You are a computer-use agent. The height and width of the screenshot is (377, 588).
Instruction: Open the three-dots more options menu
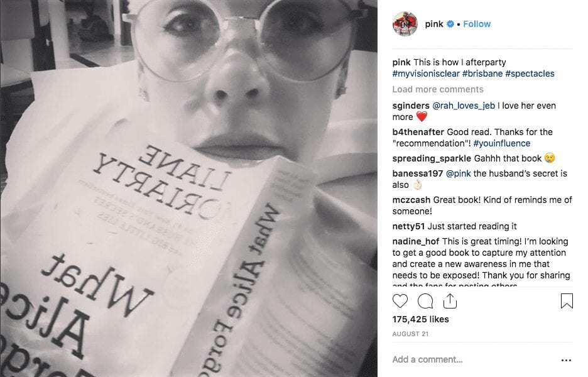tap(566, 360)
